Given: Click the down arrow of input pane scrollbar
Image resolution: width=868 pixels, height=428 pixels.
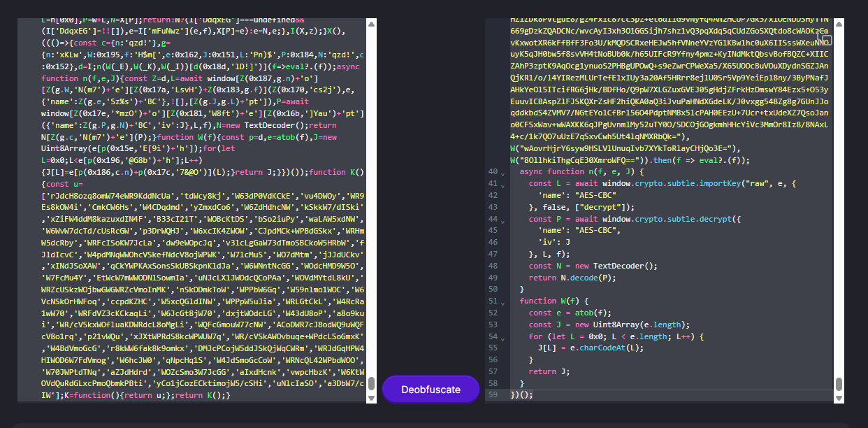Looking at the screenshot, I should pyautogui.click(x=371, y=397).
